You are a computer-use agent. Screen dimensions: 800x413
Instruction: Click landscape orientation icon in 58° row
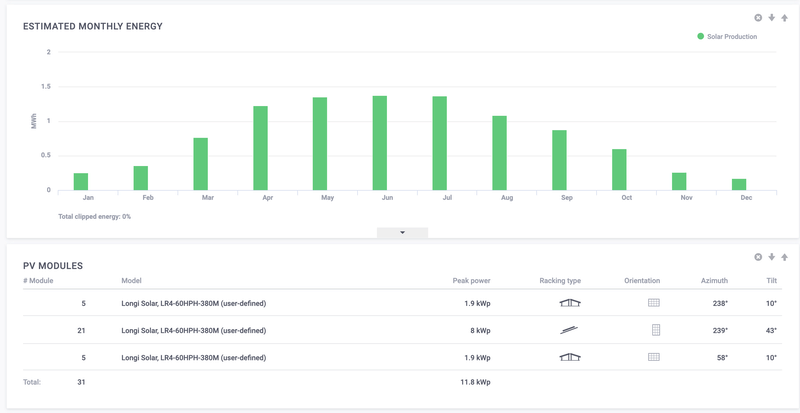654,357
